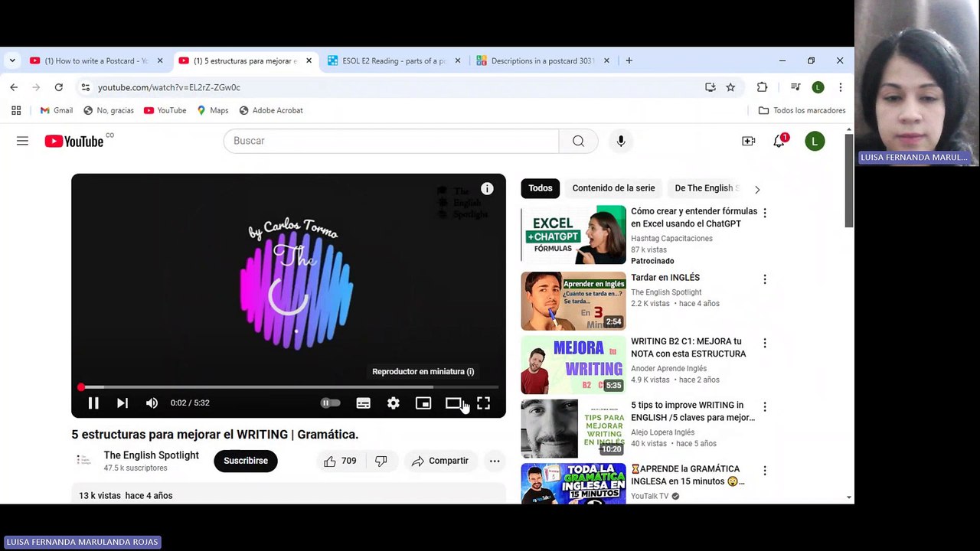Open the YouTube Create video button
The image size is (980, 551).
[x=748, y=141]
